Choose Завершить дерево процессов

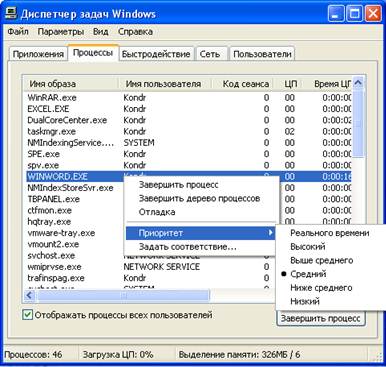(x=199, y=198)
